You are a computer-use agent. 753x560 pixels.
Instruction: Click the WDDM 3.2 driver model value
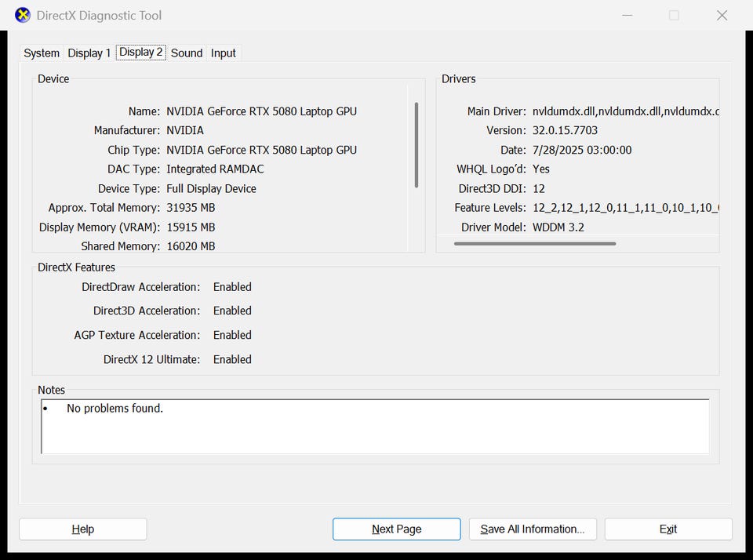[558, 227]
